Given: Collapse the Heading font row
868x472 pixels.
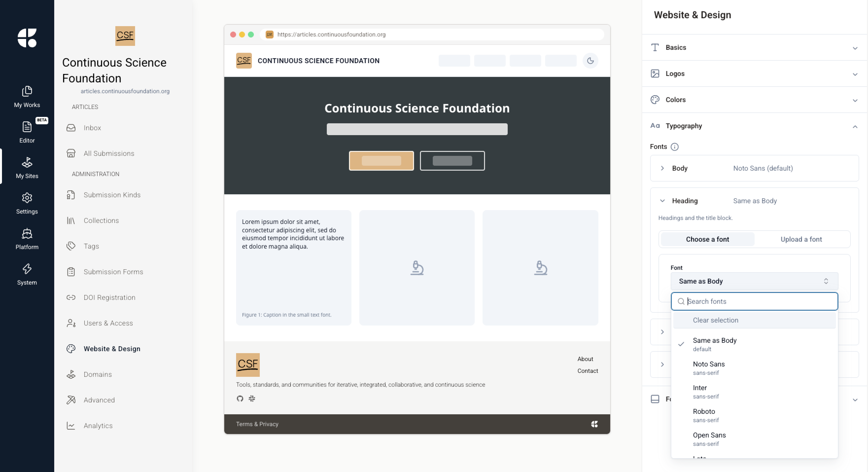Looking at the screenshot, I should coord(754,201).
